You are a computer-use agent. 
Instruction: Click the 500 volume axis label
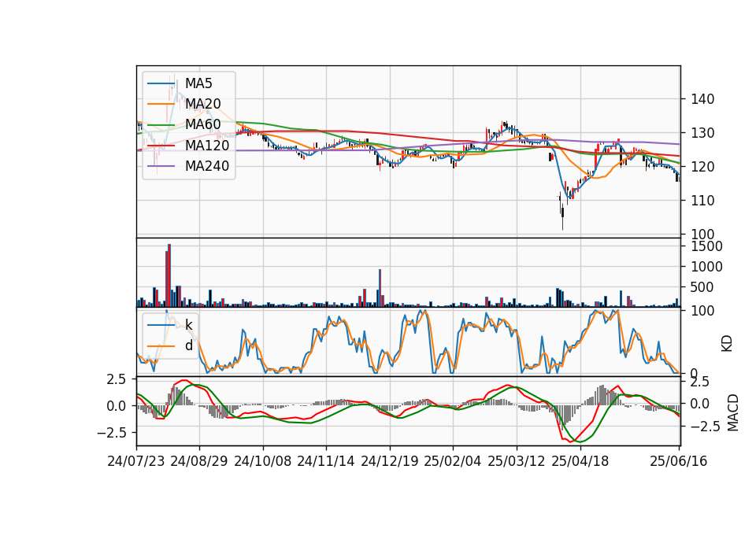[x=702, y=287]
